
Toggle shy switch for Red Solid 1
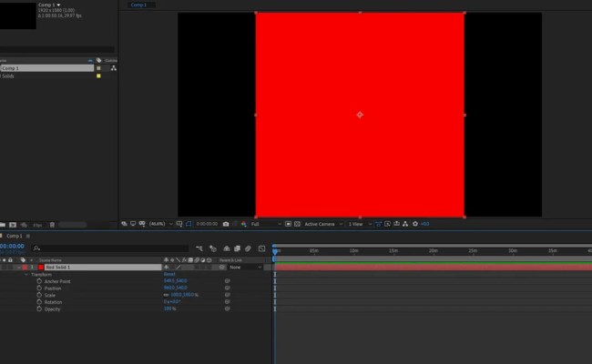click(x=166, y=267)
